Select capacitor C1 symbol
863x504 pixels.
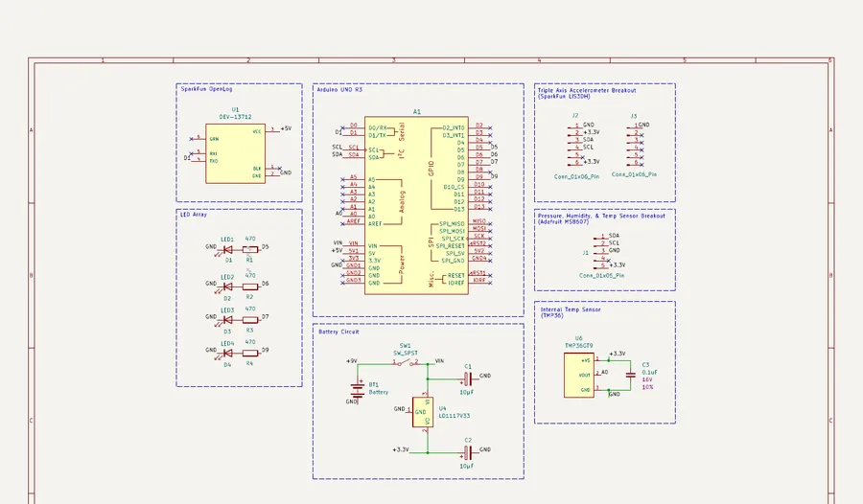click(x=467, y=379)
